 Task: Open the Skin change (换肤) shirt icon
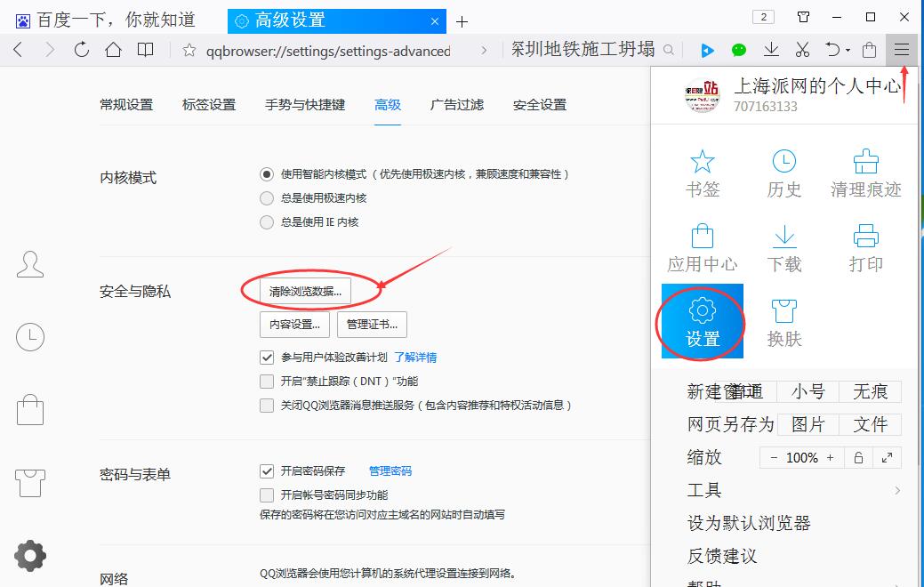tap(783, 322)
